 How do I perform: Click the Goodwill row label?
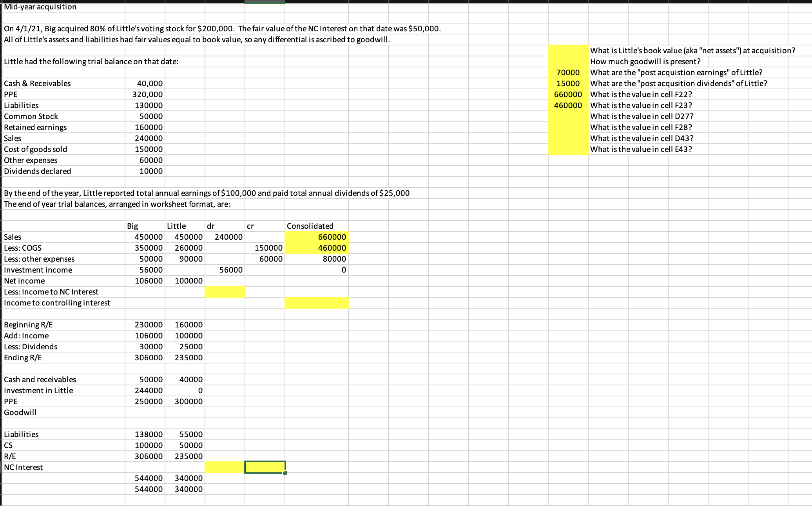[x=20, y=412]
